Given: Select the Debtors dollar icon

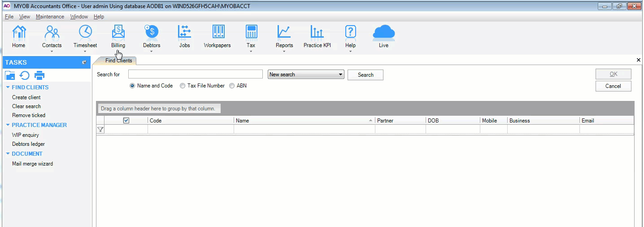Looking at the screenshot, I should tap(152, 32).
